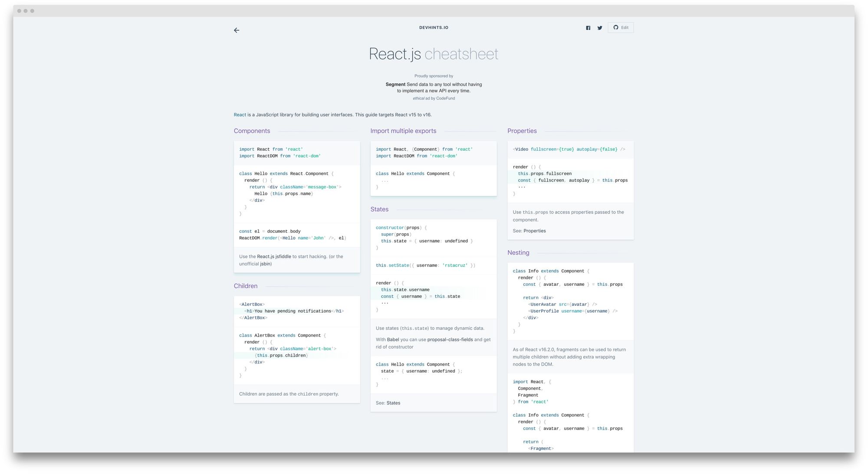868x476 pixels.
Task: Open the React library link
Action: [239, 114]
